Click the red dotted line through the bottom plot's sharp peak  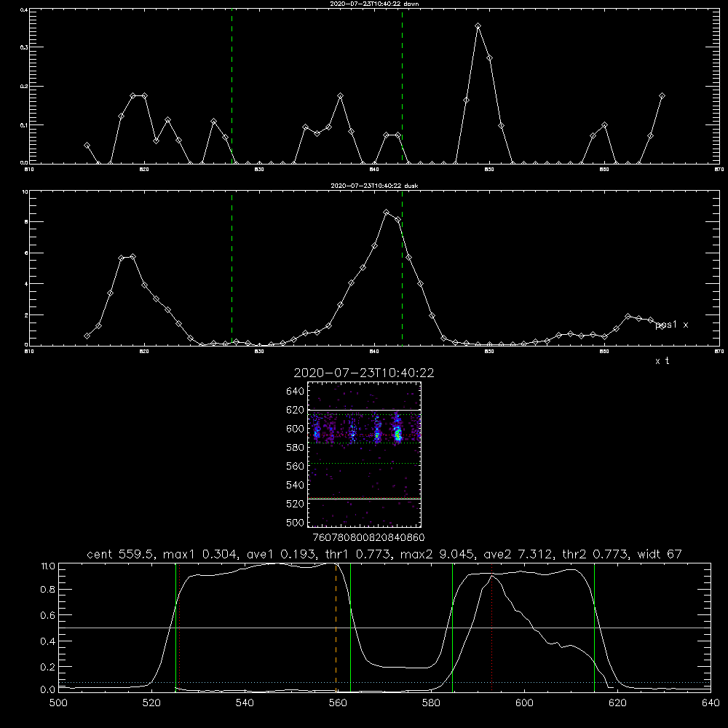[x=491, y=628]
